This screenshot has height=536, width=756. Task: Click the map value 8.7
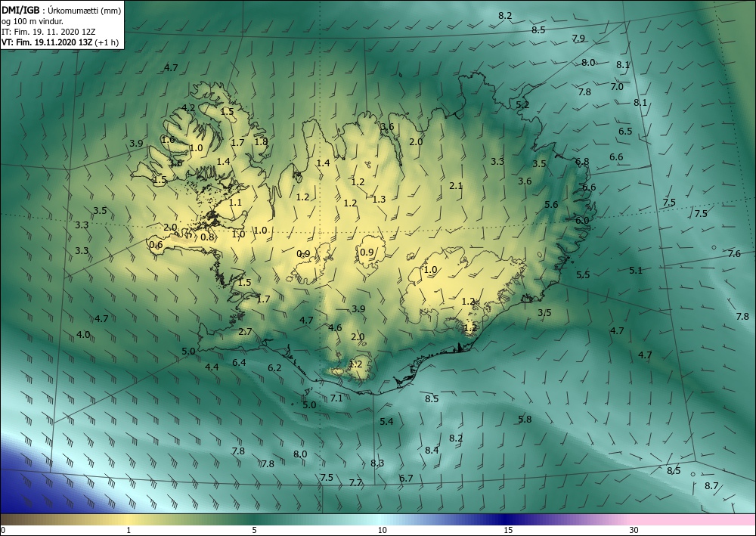(x=711, y=486)
